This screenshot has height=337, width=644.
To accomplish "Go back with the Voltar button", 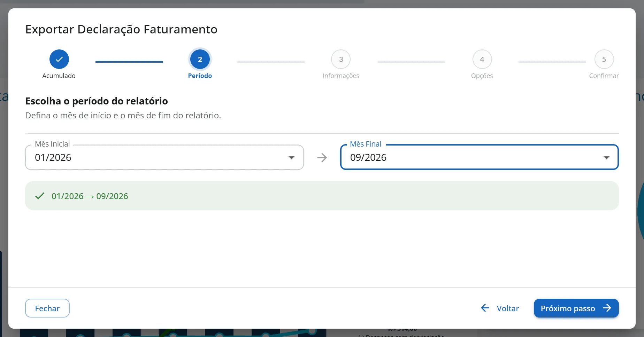I will pyautogui.click(x=500, y=308).
